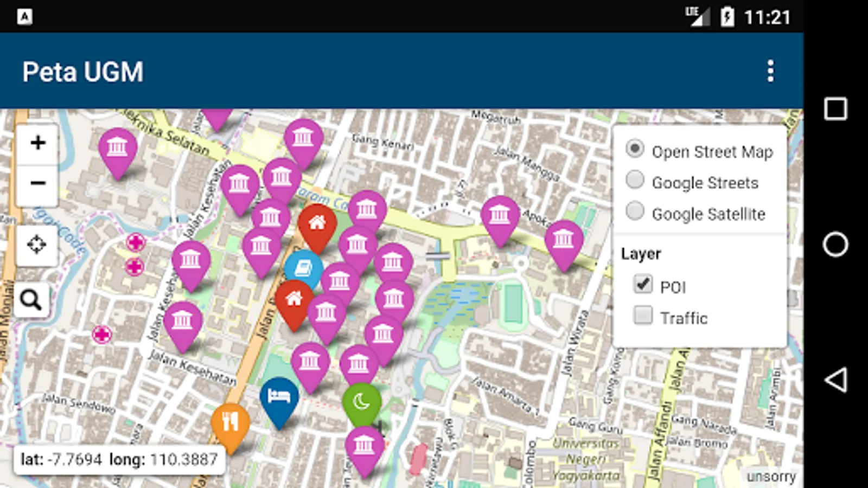
Task: Tap the pink building marker next to Apoka label
Action: pos(500,221)
